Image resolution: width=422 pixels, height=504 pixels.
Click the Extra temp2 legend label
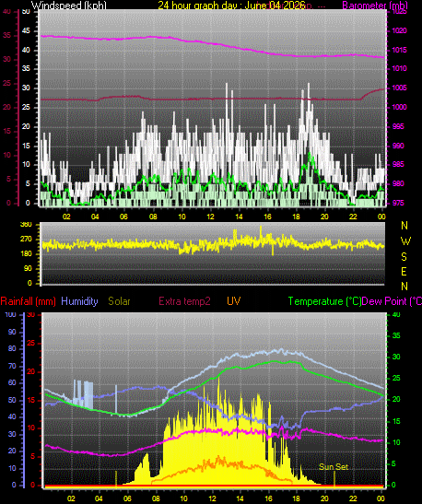(x=184, y=301)
